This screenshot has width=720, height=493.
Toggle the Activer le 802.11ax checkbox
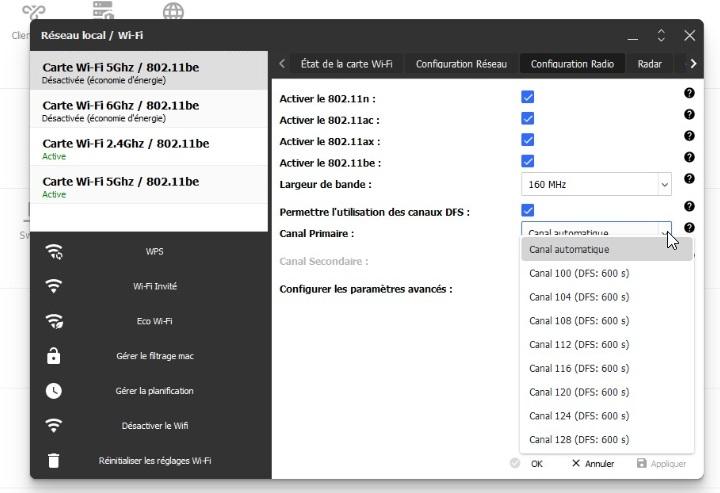[x=528, y=141]
